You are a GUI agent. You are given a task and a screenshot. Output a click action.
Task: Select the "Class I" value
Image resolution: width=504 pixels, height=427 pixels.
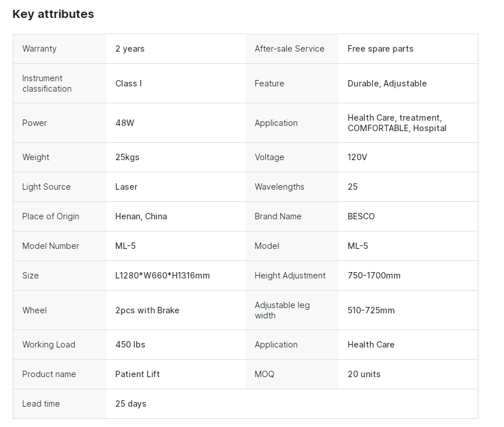tap(128, 84)
